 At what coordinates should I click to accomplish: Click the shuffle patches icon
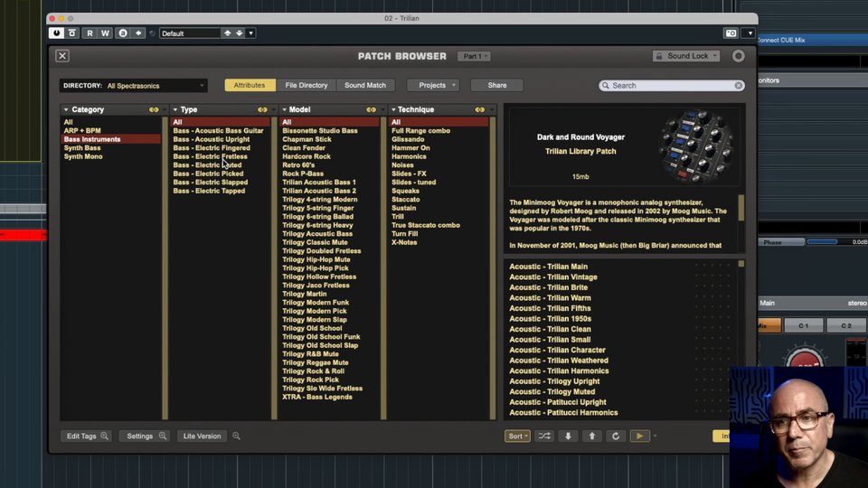click(x=544, y=436)
